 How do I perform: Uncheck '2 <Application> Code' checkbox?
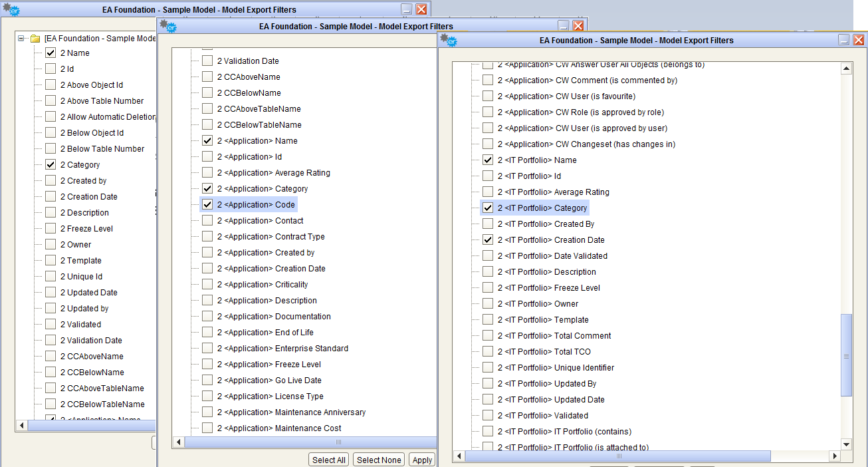point(207,205)
